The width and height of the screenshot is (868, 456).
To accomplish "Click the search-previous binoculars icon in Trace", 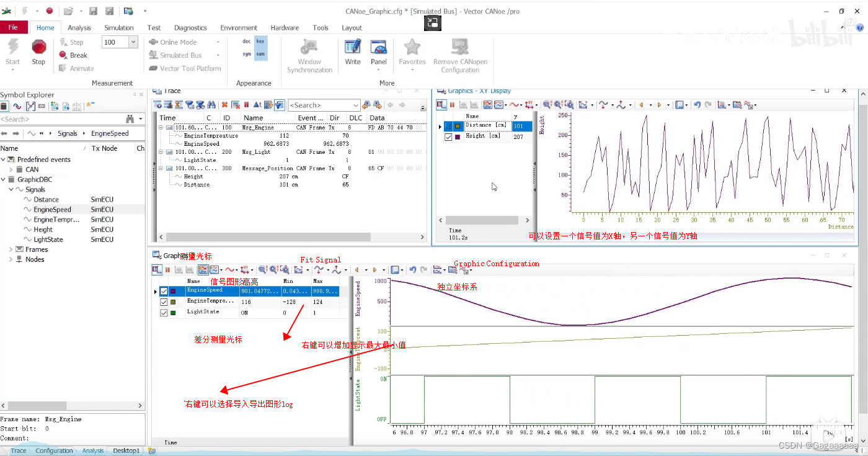I will 366,105.
